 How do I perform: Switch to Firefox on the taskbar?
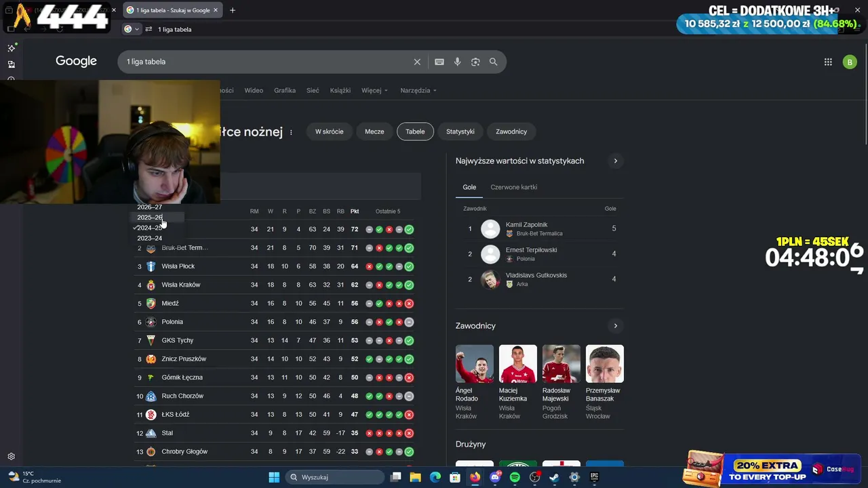point(475,477)
